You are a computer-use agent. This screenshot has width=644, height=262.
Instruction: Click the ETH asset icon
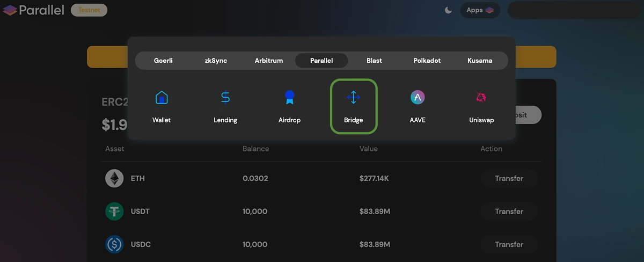coord(114,178)
